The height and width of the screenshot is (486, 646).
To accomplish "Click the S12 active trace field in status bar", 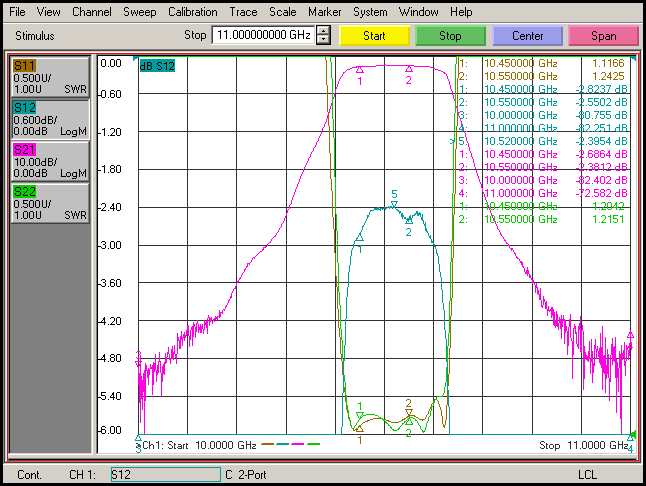I will tap(166, 474).
